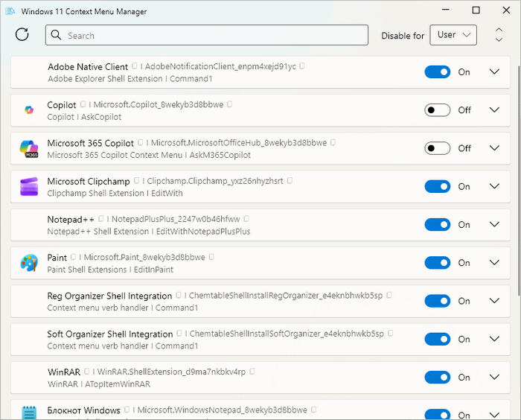Copy Microsoft.Copilot package ID
This screenshot has height=420, width=521.
tap(229, 104)
